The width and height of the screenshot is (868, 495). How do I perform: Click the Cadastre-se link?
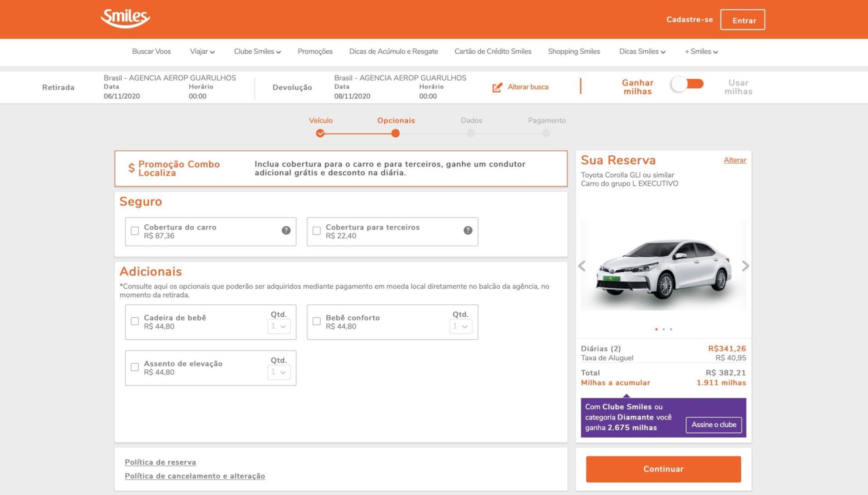coord(689,19)
